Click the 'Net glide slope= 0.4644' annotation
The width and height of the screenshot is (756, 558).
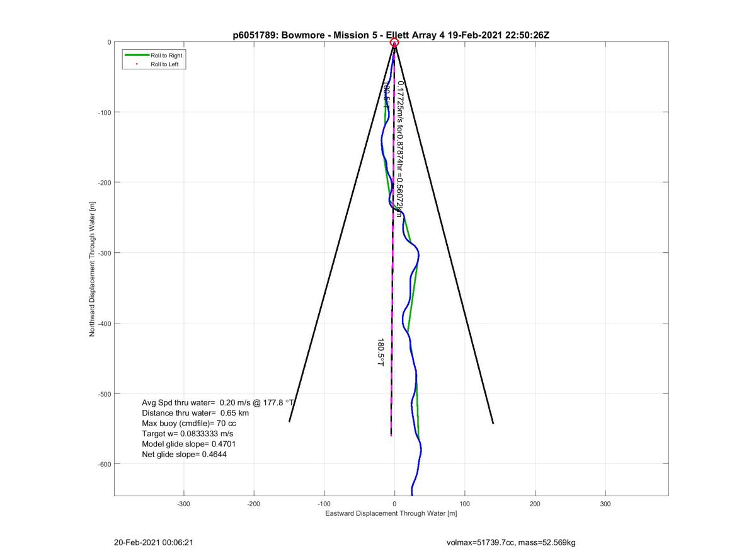coord(184,455)
